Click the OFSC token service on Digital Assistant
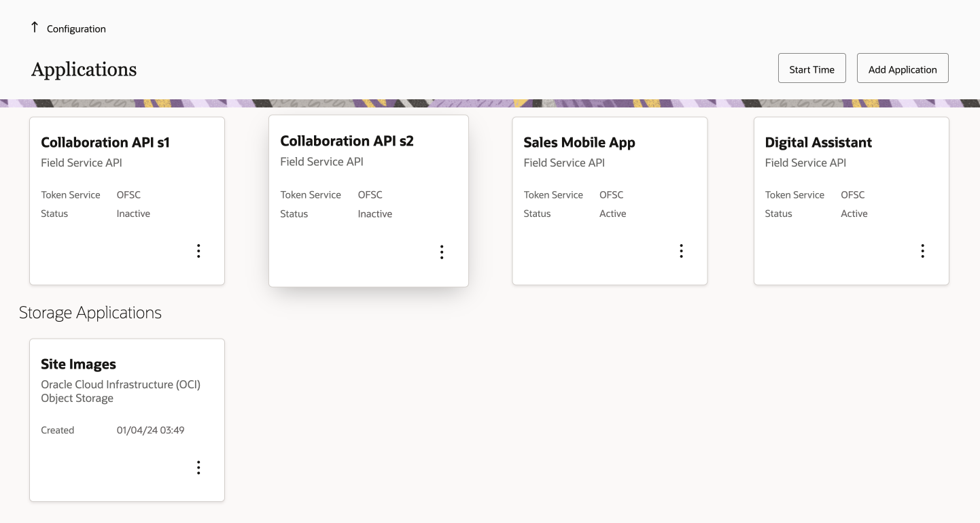This screenshot has height=523, width=980. tap(852, 195)
